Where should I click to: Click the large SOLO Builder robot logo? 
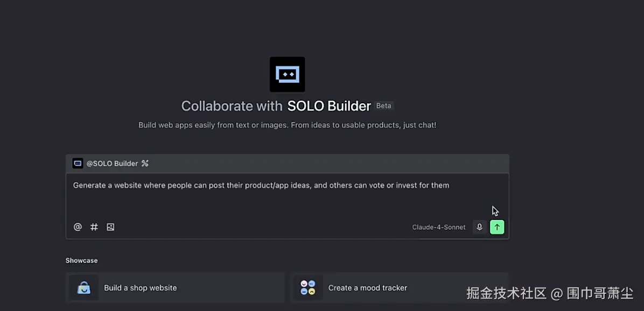click(287, 74)
